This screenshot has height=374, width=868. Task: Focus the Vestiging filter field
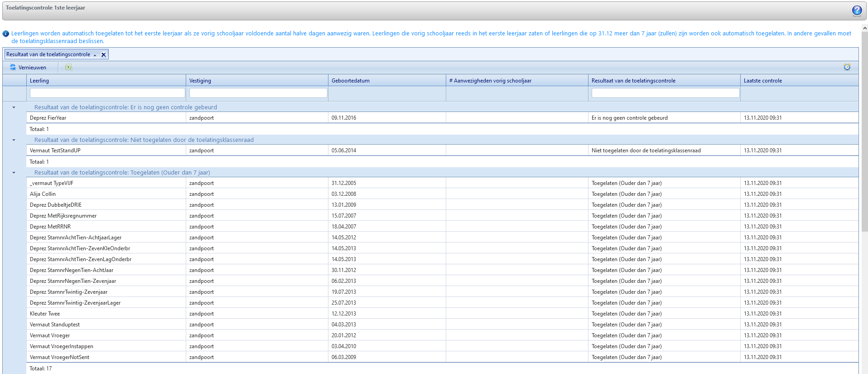pyautogui.click(x=258, y=93)
